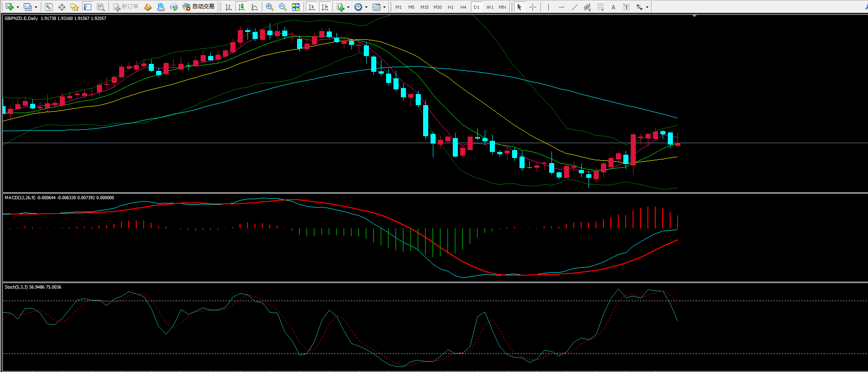Switch chart to candlestick mode
Viewport: 868px width, 372px height.
241,7
